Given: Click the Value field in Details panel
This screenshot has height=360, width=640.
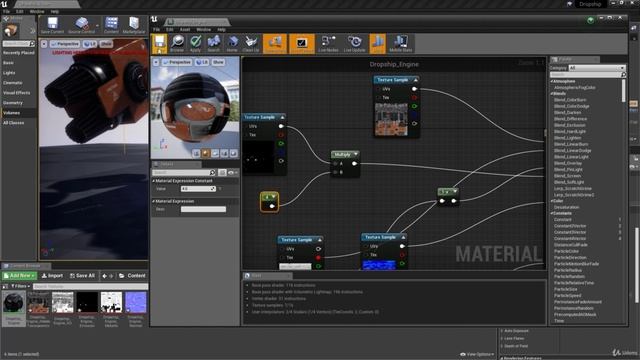Looking at the screenshot, I should 198,189.
